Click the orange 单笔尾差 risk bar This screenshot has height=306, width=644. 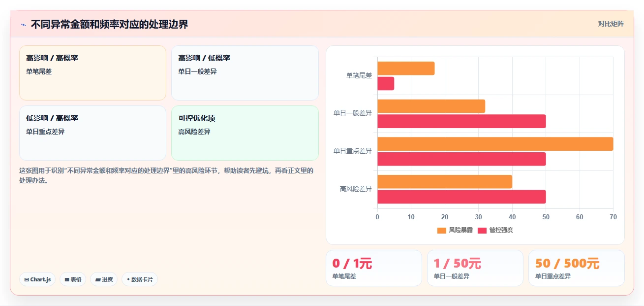click(406, 68)
